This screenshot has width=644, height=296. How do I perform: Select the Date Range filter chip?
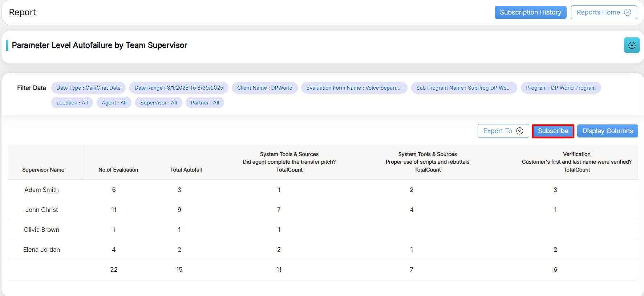click(179, 88)
